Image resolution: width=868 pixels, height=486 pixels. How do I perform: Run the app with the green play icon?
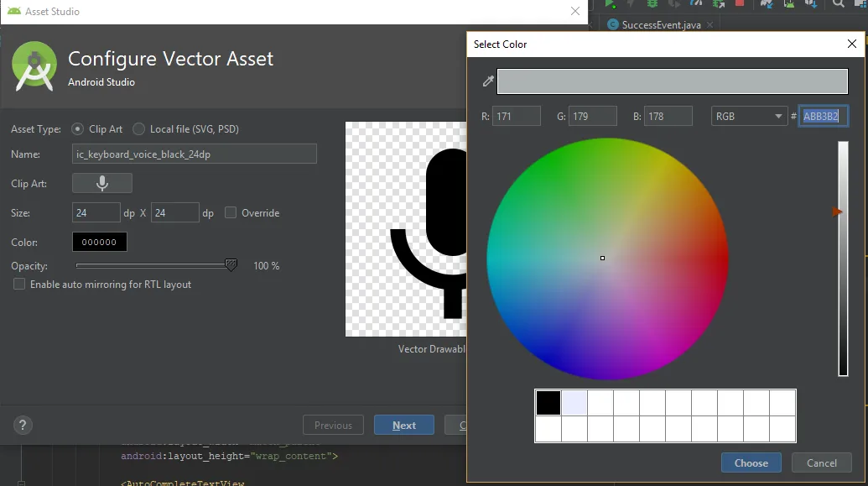(610, 4)
